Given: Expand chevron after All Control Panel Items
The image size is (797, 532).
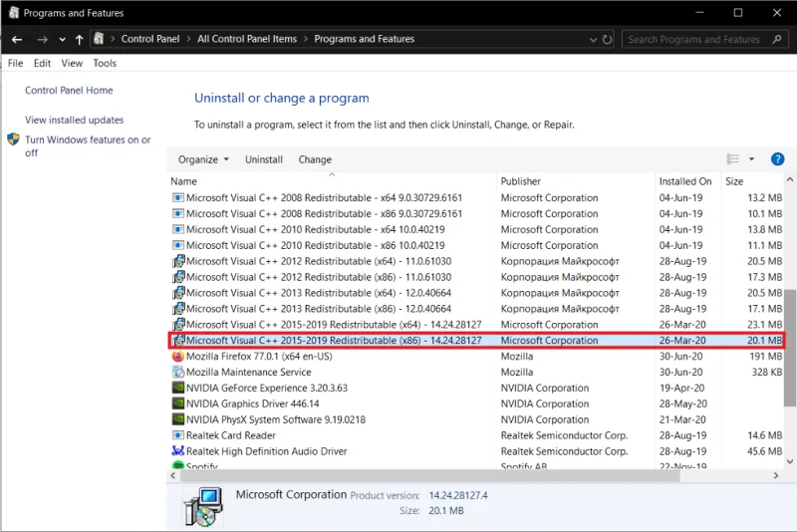Looking at the screenshot, I should 306,39.
